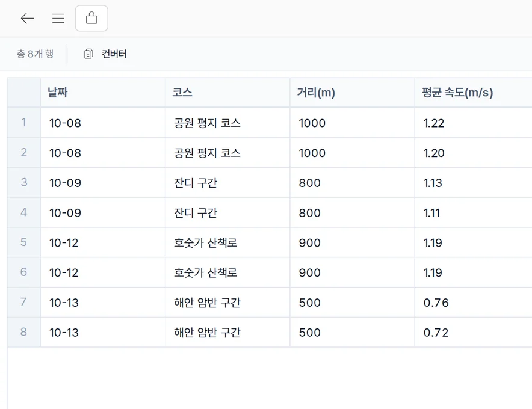
Task: Select row number 8 header
Action: point(23,332)
